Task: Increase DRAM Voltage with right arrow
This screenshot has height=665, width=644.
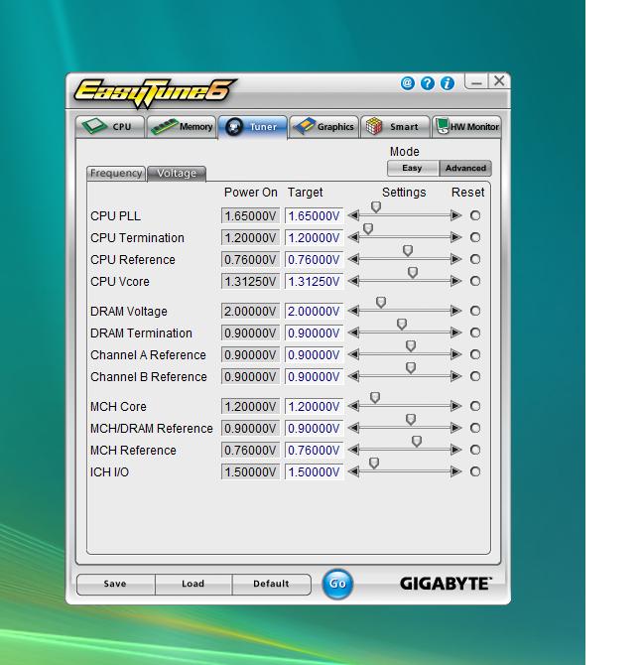Action: click(456, 311)
